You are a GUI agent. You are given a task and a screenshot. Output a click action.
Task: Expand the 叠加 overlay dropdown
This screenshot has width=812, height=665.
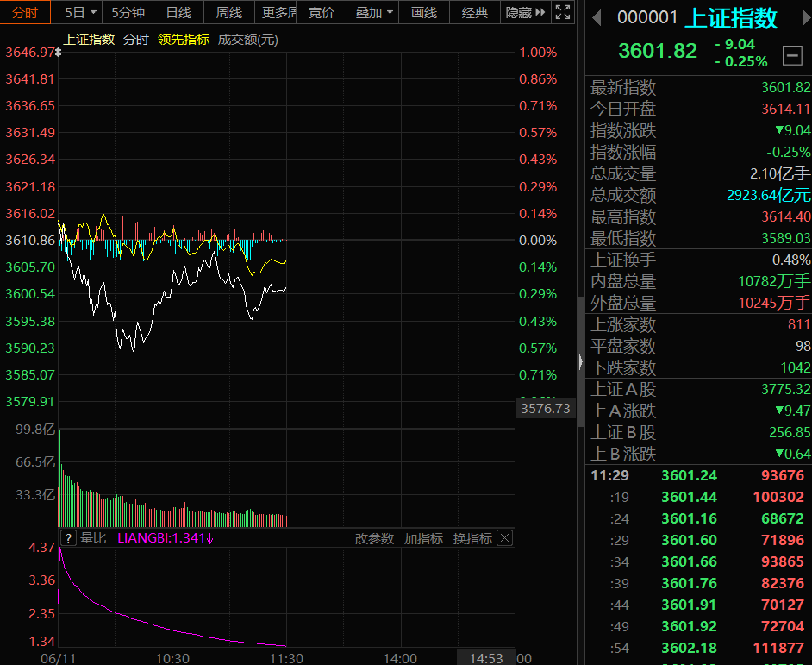pyautogui.click(x=374, y=12)
